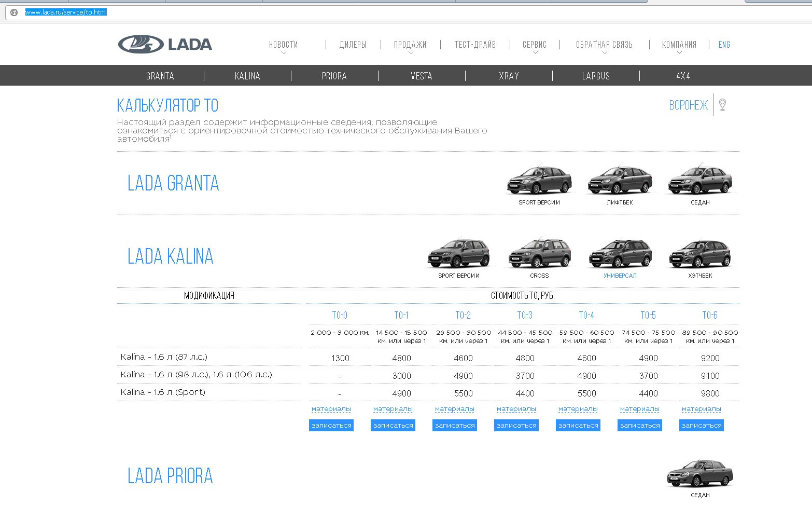Click the Калькулятор ТО page title
Screen dimensions: 812x506
pyautogui.click(x=167, y=105)
